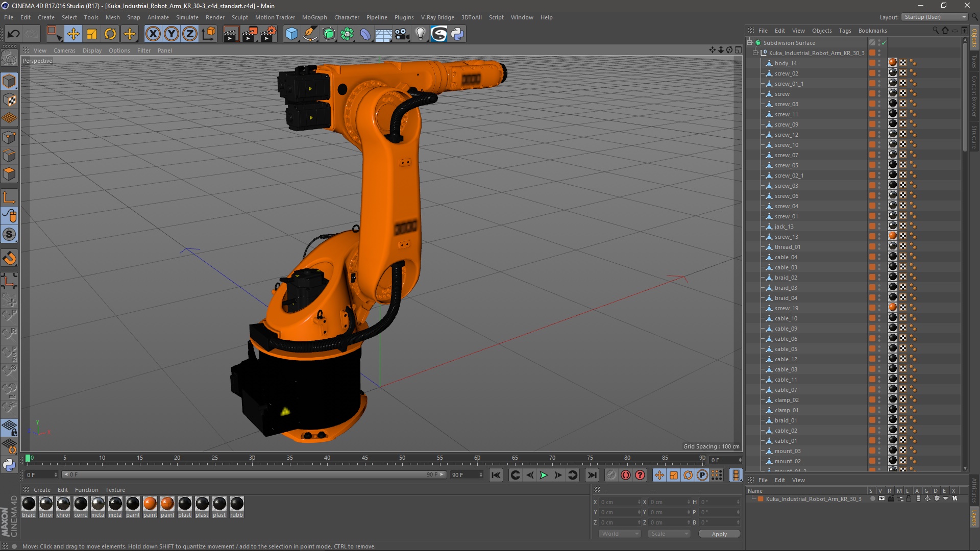980x551 pixels.
Task: Click the Object Manager search icon
Action: [936, 31]
